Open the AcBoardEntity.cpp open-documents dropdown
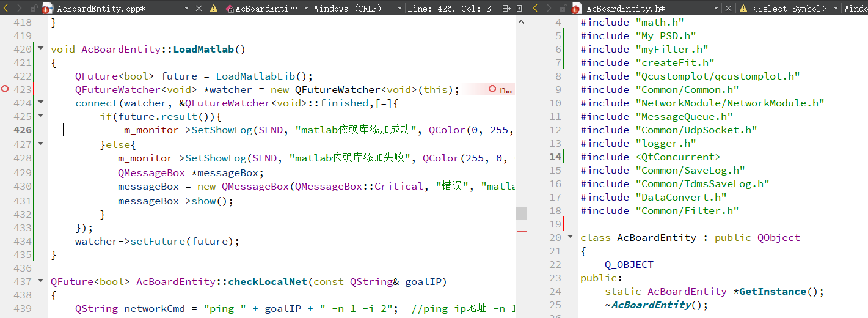Image resolution: width=868 pixels, height=318 pixels. (186, 8)
